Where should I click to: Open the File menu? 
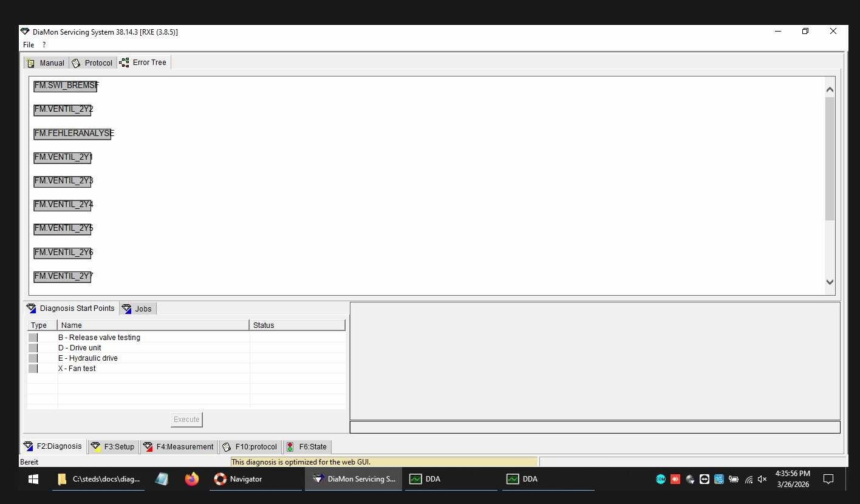point(29,45)
